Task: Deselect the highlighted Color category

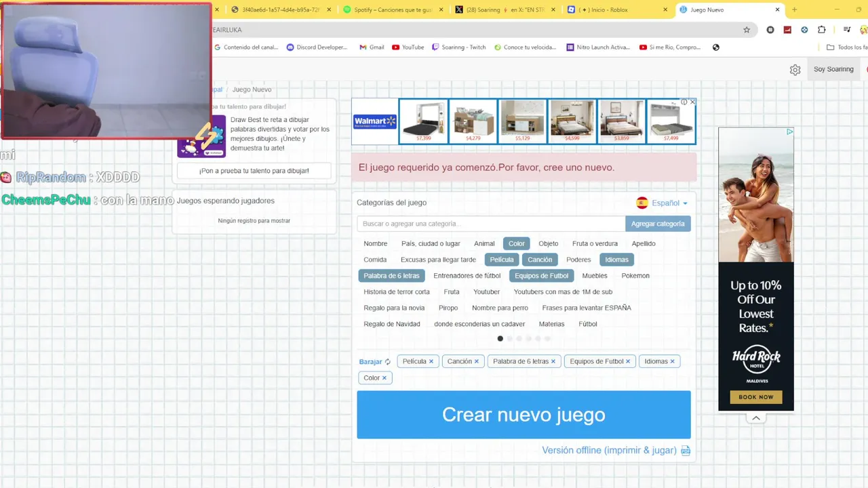Action: point(517,243)
